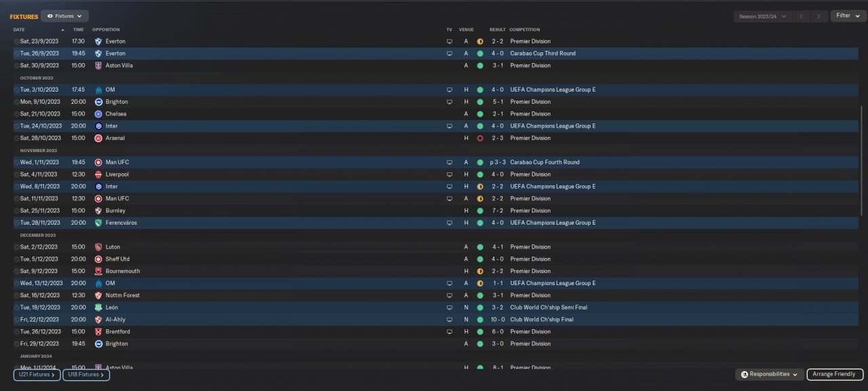Open the U21 Fixtures link
The width and height of the screenshot is (868, 391).
37,375
